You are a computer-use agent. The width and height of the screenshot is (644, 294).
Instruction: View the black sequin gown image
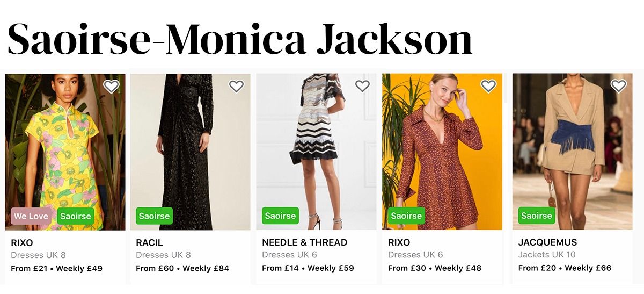coord(190,152)
